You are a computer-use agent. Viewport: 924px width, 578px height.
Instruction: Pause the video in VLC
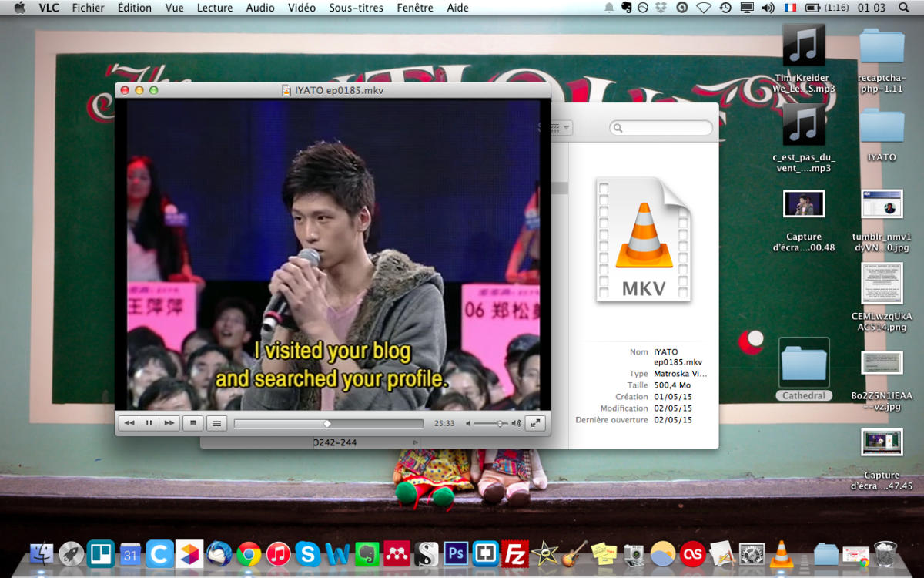coord(149,423)
